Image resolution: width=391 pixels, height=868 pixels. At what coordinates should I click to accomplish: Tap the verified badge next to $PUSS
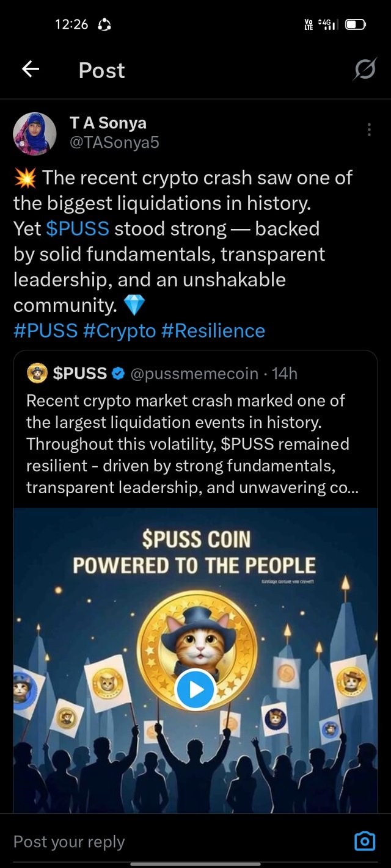119,374
